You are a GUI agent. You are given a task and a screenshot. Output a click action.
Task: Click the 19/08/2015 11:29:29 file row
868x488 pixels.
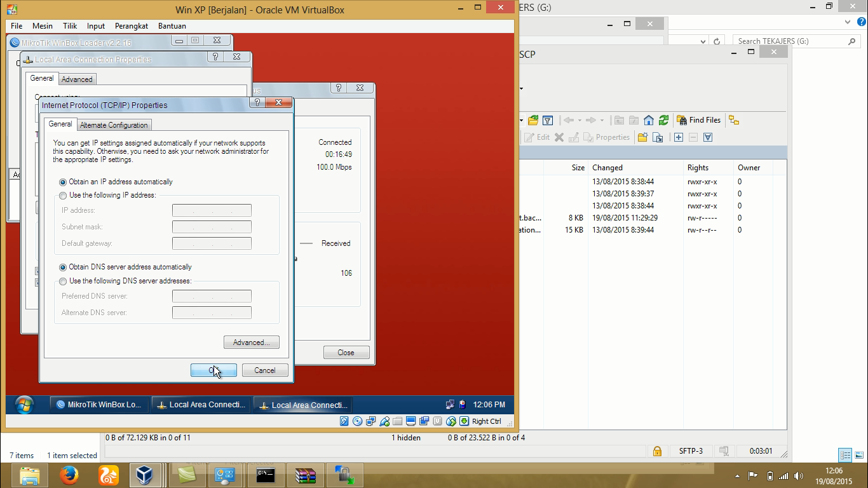(x=653, y=218)
